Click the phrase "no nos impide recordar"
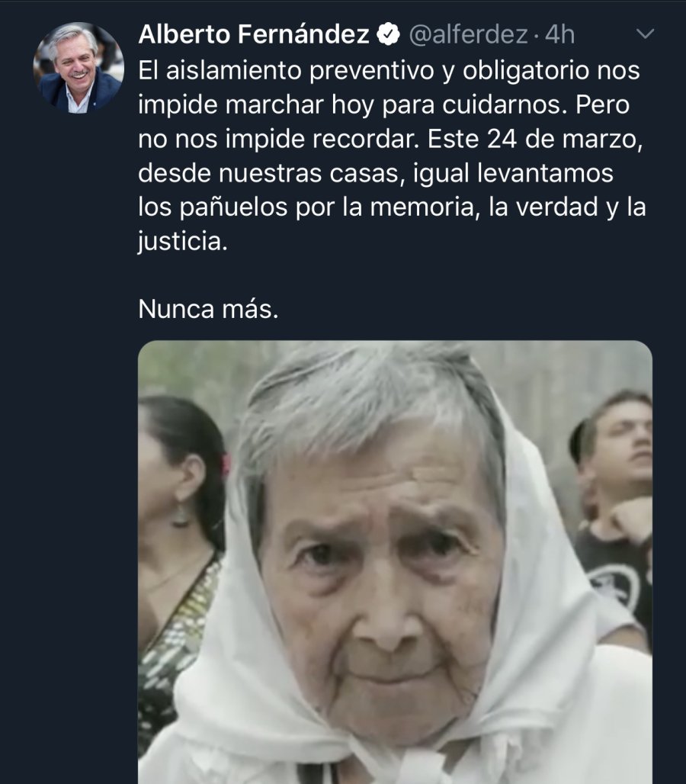The image size is (686, 784). point(279,139)
